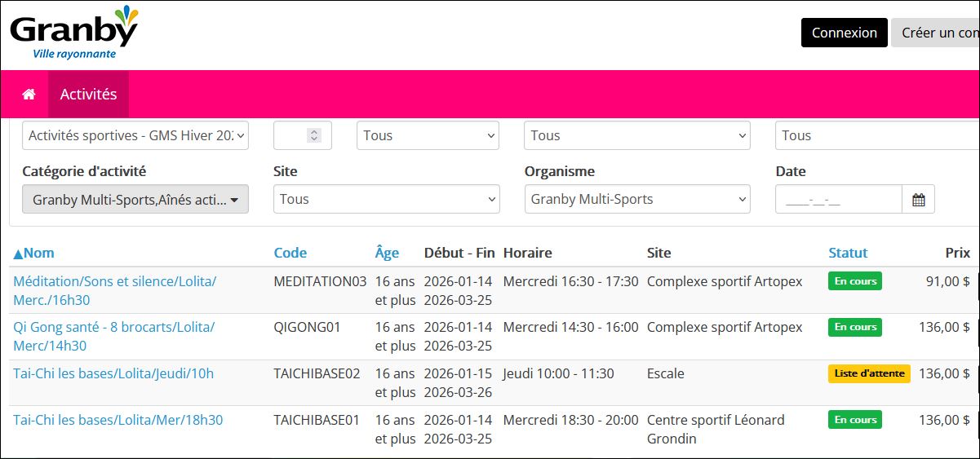The width and height of the screenshot is (980, 459).
Task: Select the Activités navigation tab
Action: point(88,95)
